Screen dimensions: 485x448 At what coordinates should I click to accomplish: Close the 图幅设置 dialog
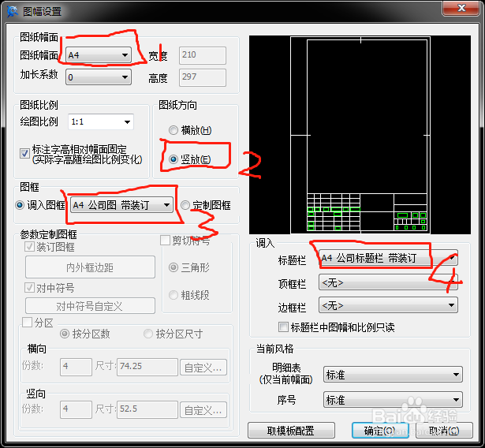461,8
